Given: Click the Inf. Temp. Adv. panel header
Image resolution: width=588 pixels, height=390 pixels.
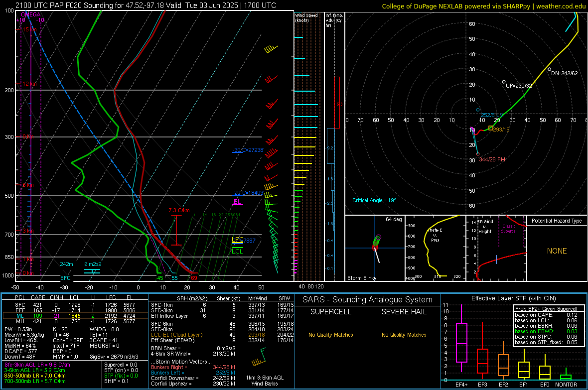Looking at the screenshot, I should 334,20.
